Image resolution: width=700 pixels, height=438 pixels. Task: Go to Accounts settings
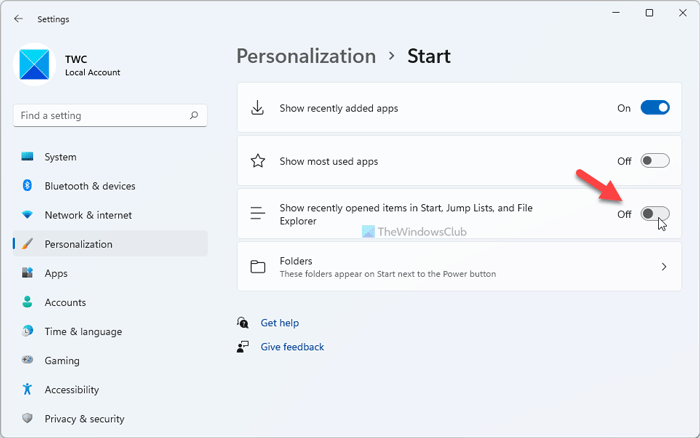click(x=65, y=302)
